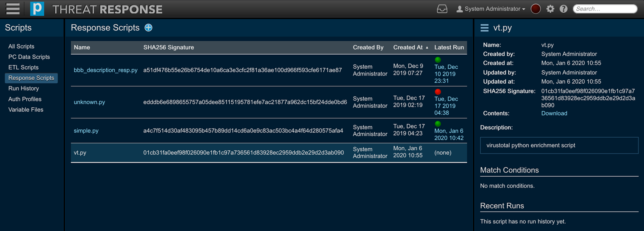Open the bbb_description_resp.py script
This screenshot has height=231, width=644.
tap(105, 70)
